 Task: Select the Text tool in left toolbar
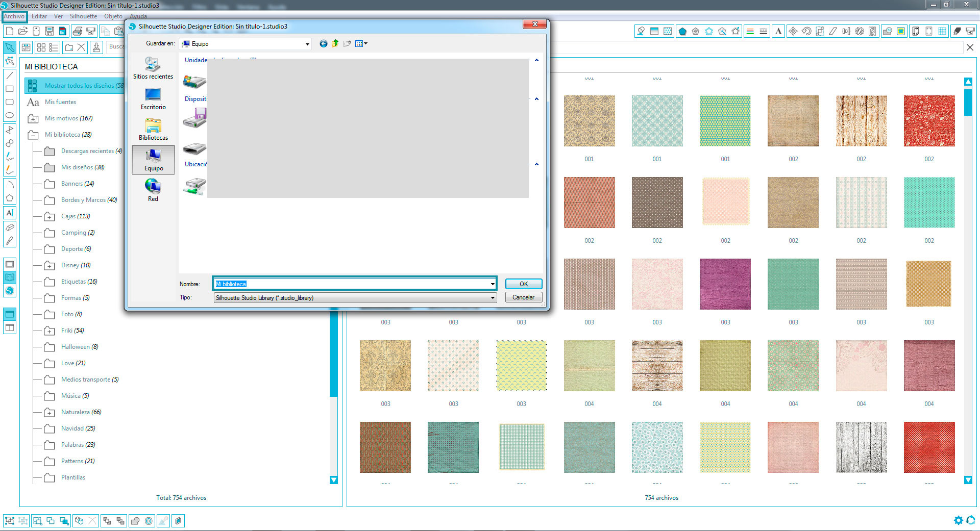click(10, 213)
